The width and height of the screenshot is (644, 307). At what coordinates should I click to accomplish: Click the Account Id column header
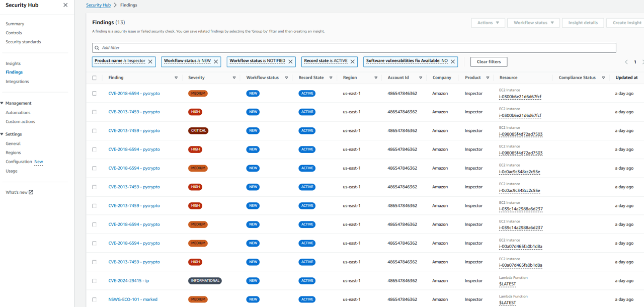tap(398, 78)
